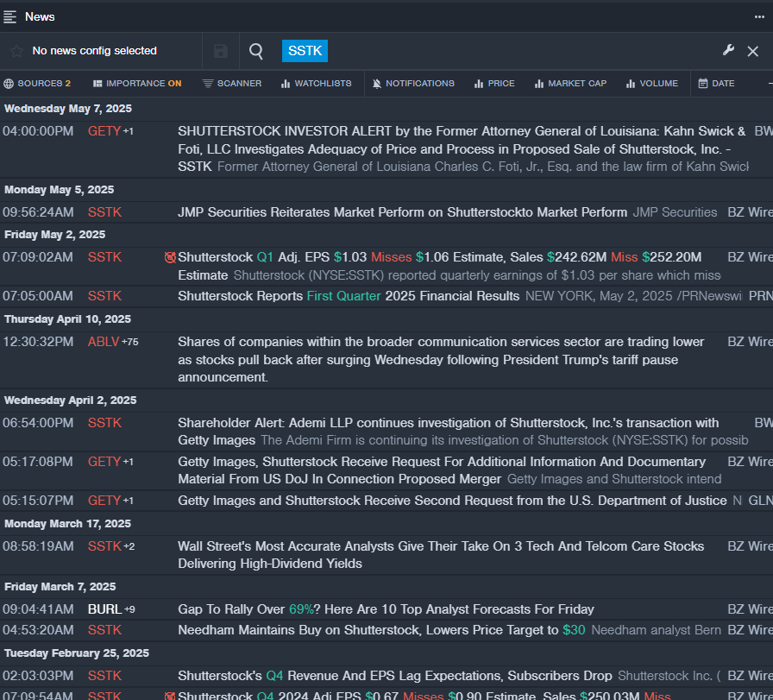Open the communication services sector trading lower story
Image resolution: width=773 pixels, height=700 pixels.
point(441,360)
